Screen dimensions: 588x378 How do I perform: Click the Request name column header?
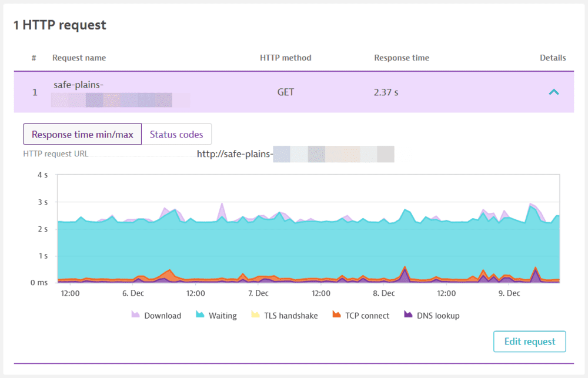click(x=79, y=58)
